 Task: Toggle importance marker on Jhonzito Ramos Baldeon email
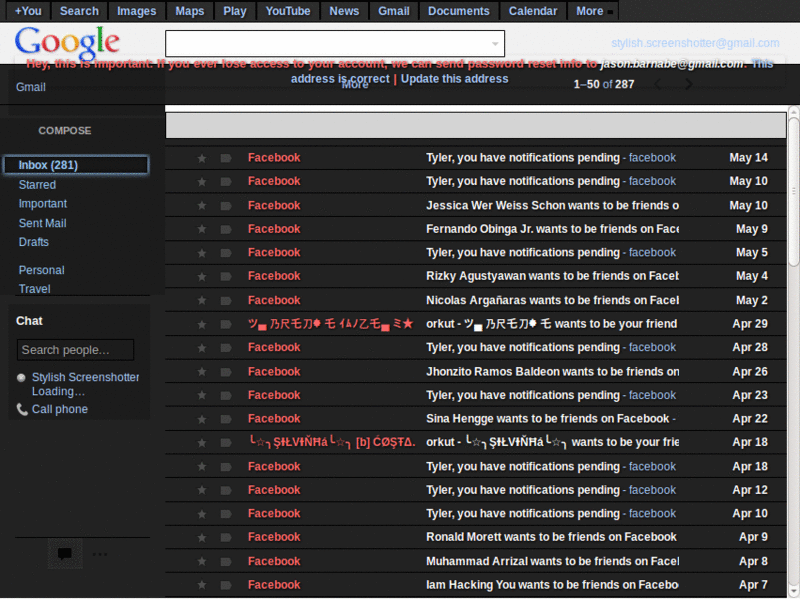pos(226,372)
